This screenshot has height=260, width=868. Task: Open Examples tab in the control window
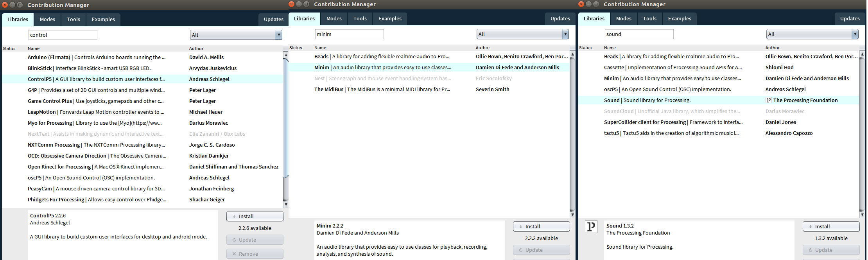coord(103,19)
